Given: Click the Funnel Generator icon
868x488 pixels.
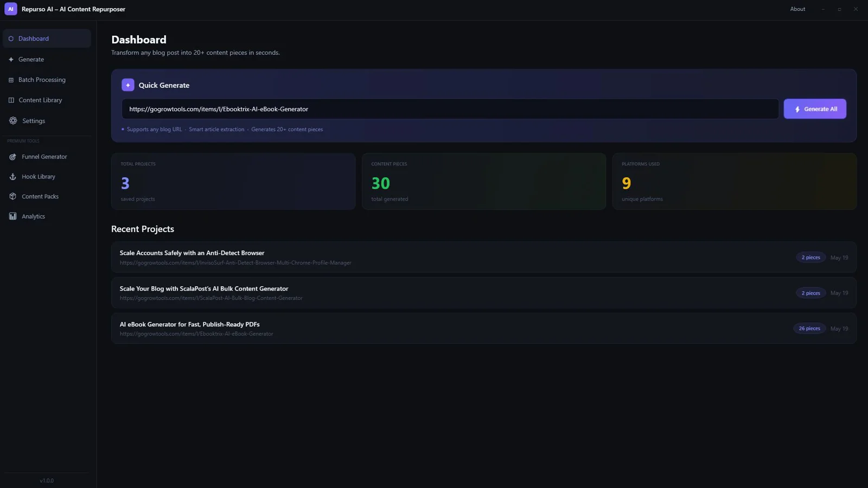Looking at the screenshot, I should click(13, 157).
